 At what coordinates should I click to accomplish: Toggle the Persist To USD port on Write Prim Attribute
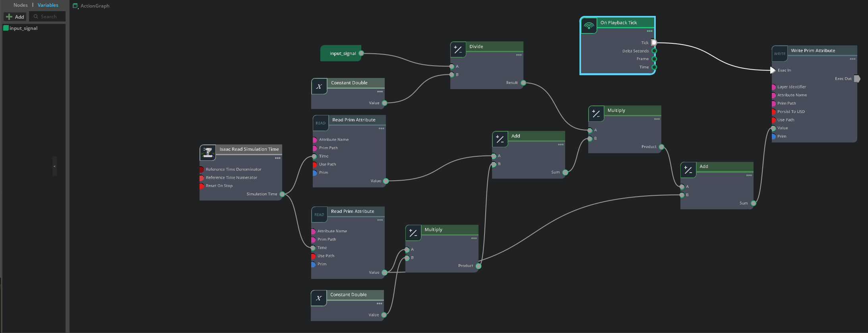(x=773, y=112)
